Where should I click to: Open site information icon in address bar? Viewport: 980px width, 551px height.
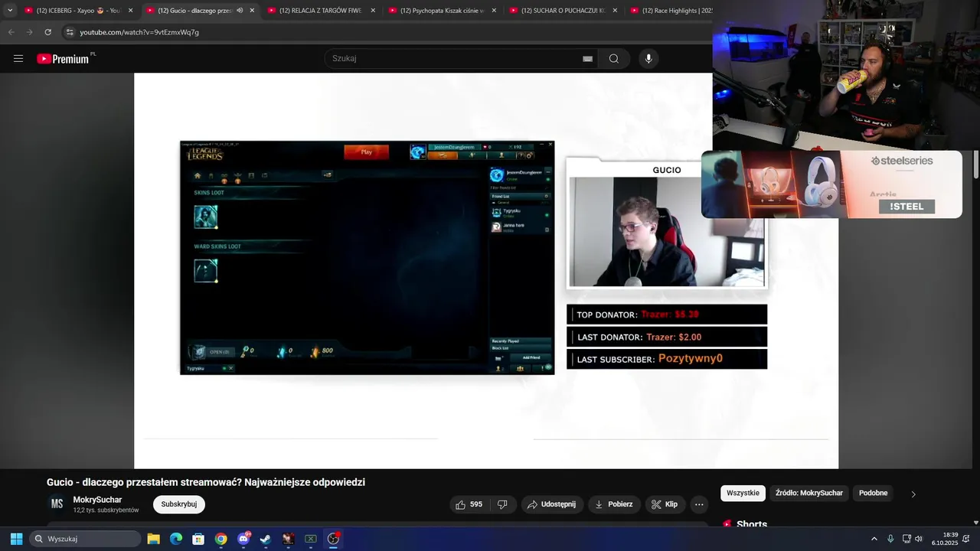coord(70,32)
